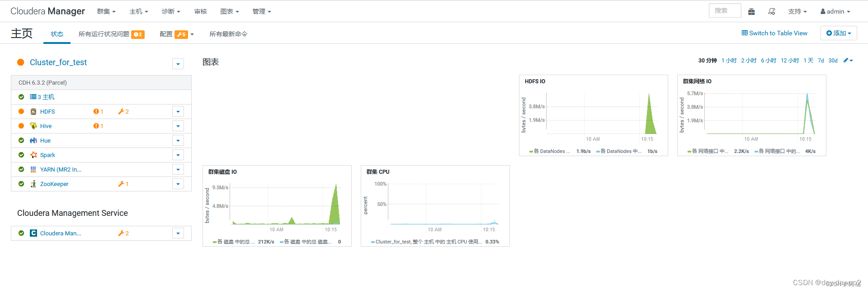The height and width of the screenshot is (291, 868).
Task: Open Cloudera Management Service actions dropdown
Action: 178,233
